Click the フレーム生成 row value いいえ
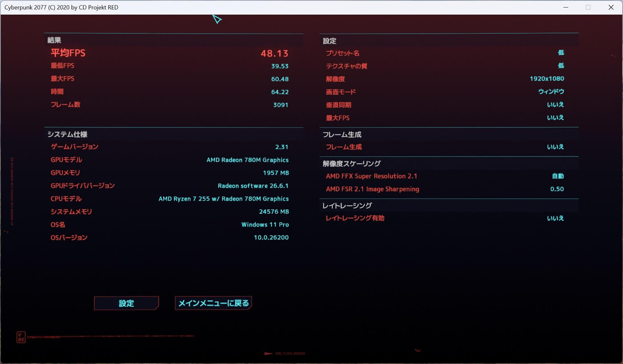 [x=555, y=147]
